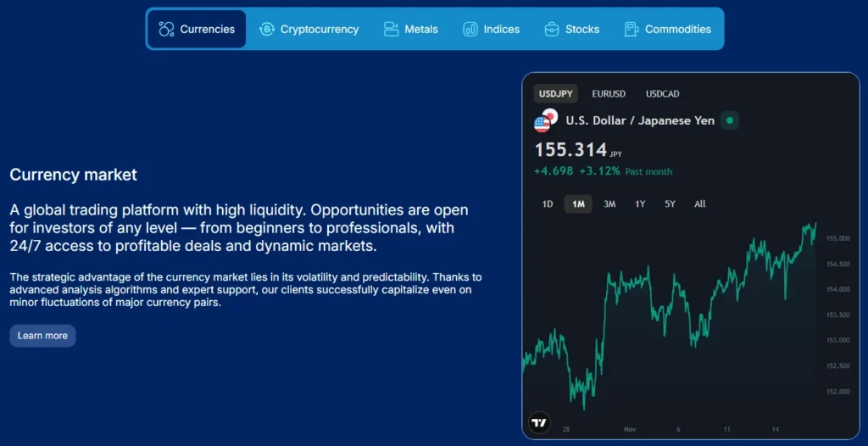Screen dimensions: 868x446
Task: Click the Stocks briefcase icon
Action: 552,29
